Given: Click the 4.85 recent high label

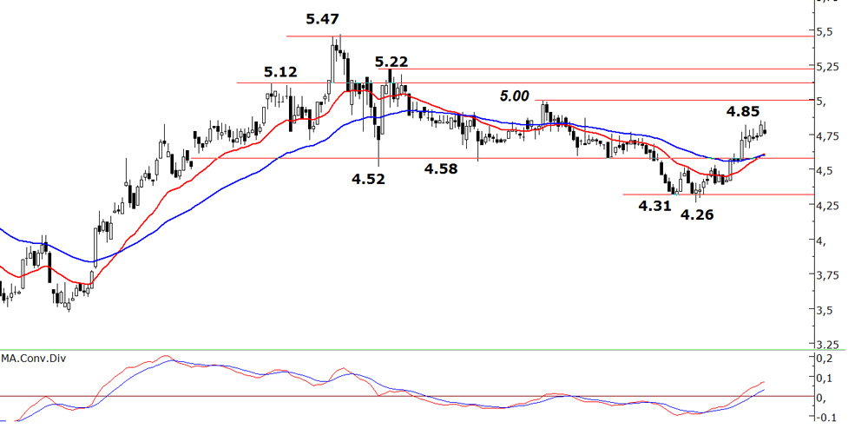Looking at the screenshot, I should (x=743, y=112).
